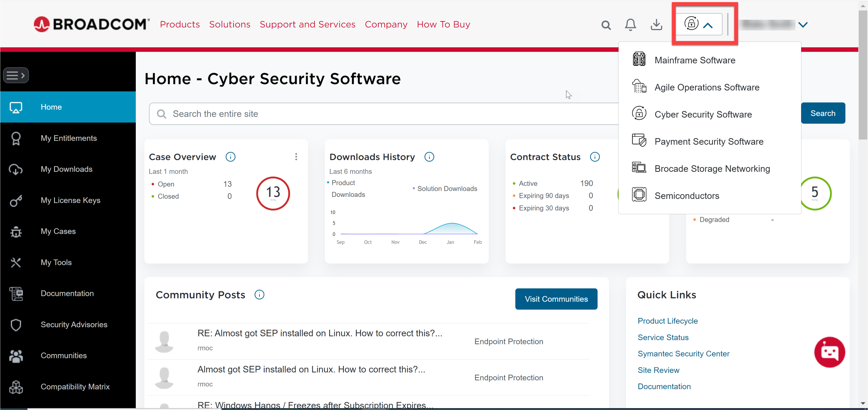Go to My Cases in sidebar
The width and height of the screenshot is (868, 410).
(x=68, y=232)
